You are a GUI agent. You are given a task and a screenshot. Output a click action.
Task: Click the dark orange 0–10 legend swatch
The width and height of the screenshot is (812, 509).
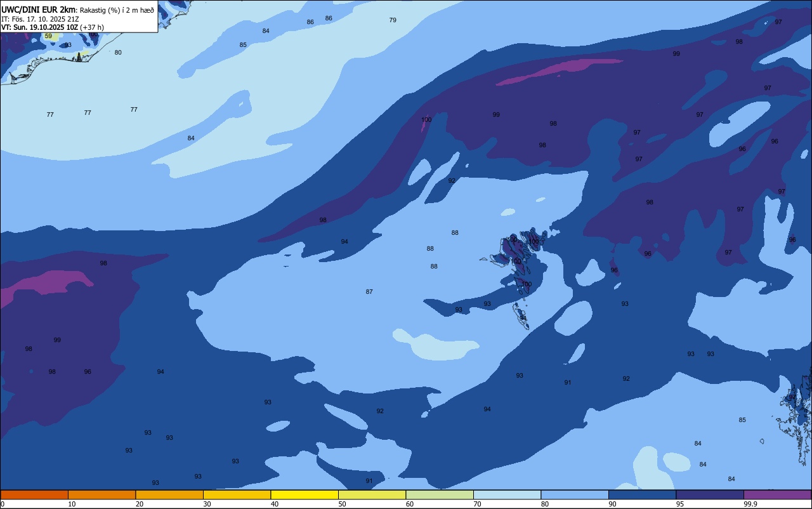pyautogui.click(x=34, y=494)
